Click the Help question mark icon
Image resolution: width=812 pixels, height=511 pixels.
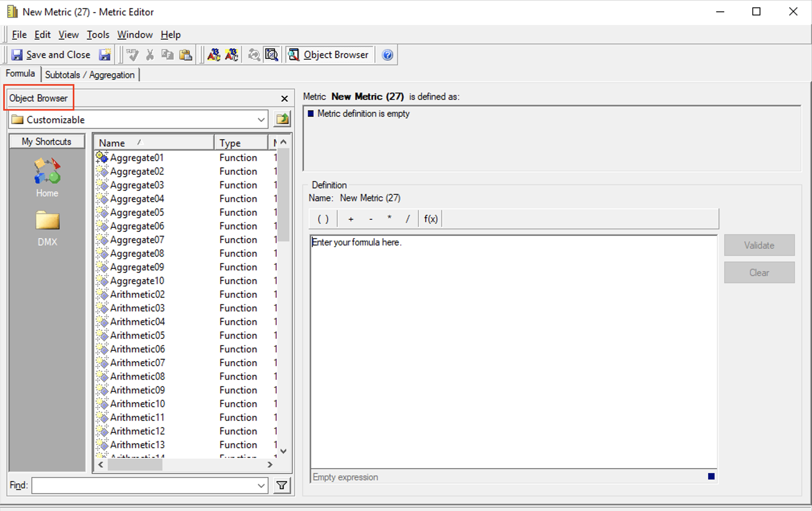[387, 54]
